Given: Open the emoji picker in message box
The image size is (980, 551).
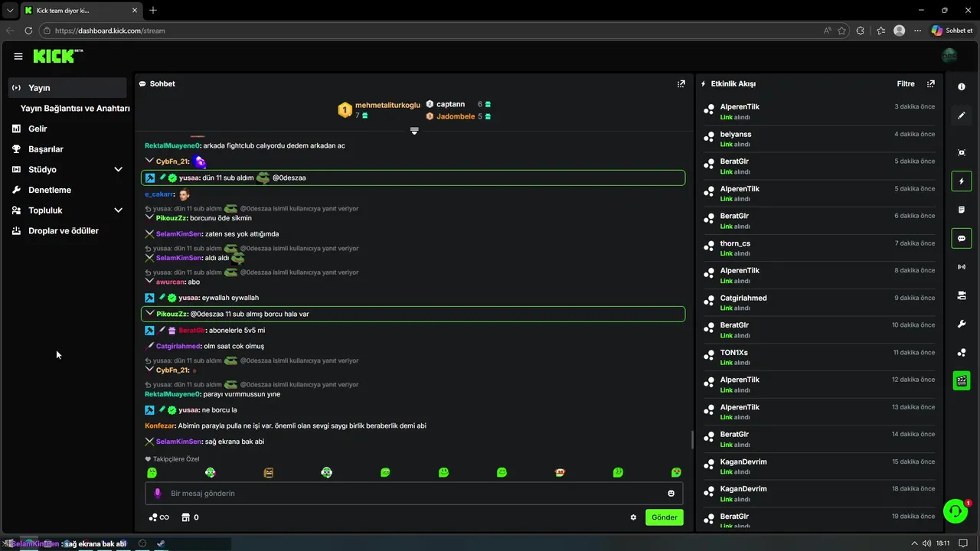Looking at the screenshot, I should [x=671, y=494].
